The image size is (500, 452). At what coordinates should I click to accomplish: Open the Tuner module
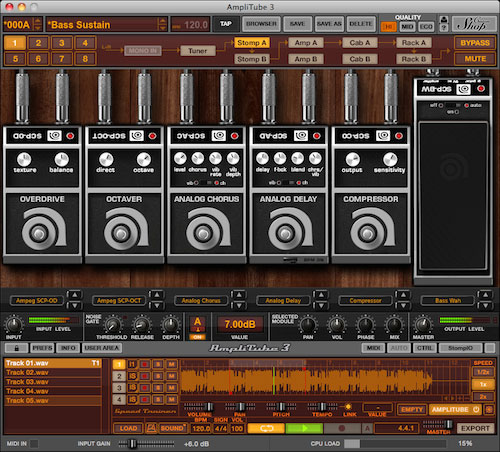point(198,51)
